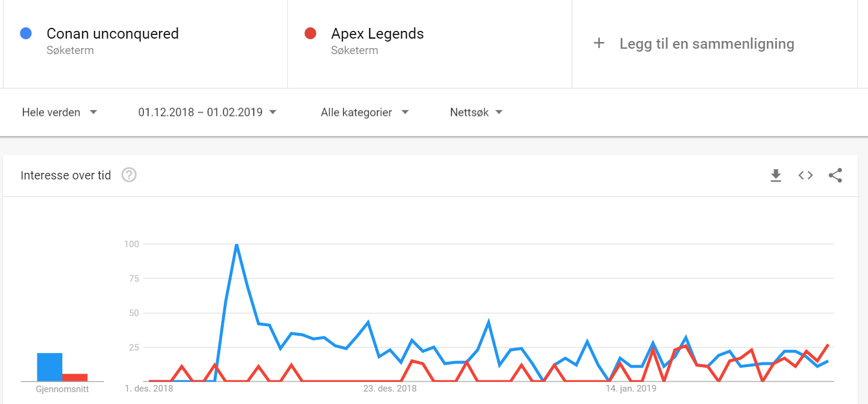The height and width of the screenshot is (404, 868).
Task: Open the help icon beside Interesse over tid
Action: [129, 175]
